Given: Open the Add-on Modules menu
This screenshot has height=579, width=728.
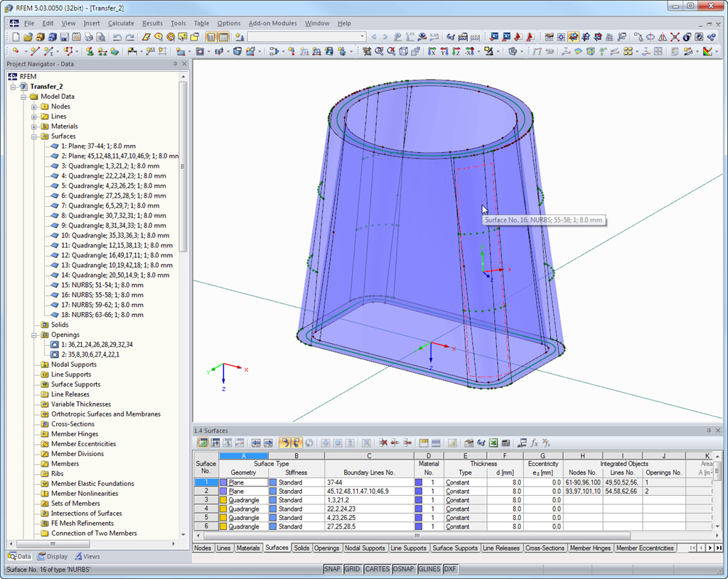Looking at the screenshot, I should point(273,23).
